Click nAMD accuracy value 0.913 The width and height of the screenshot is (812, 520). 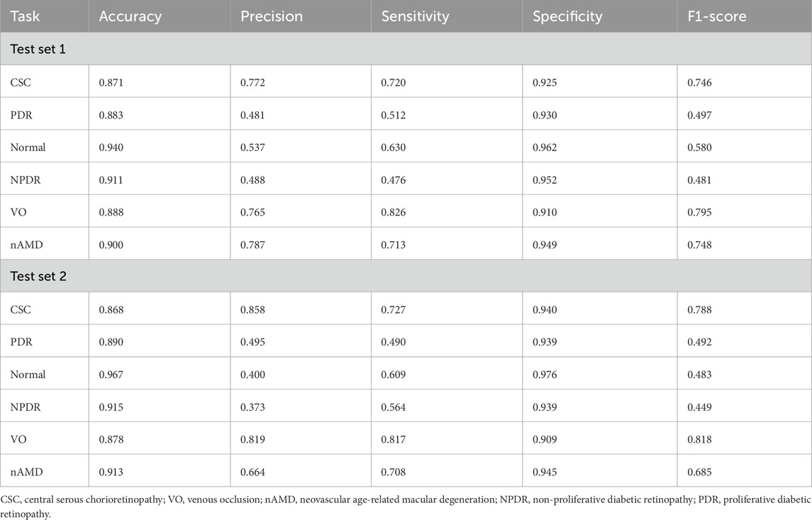point(111,471)
